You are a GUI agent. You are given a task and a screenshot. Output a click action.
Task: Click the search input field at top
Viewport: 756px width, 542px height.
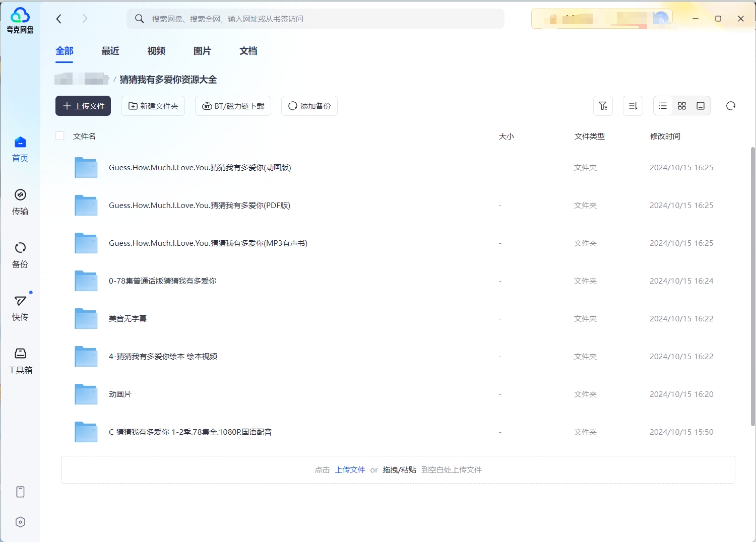point(323,19)
